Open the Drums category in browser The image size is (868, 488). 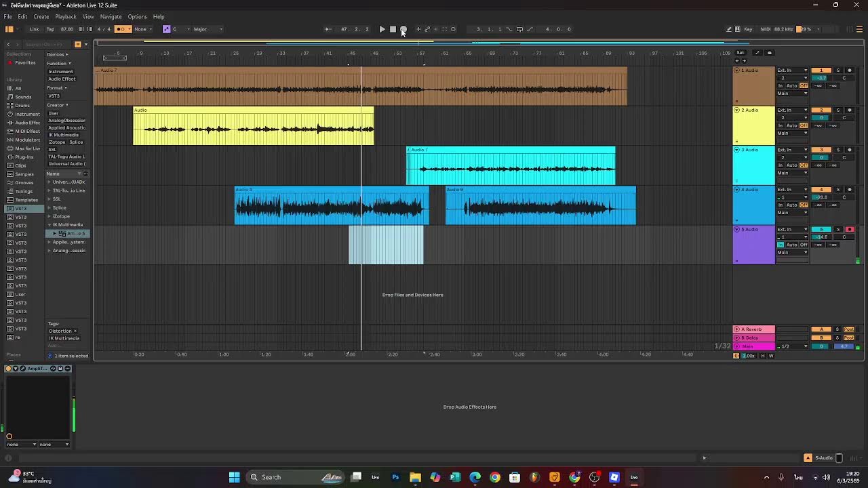pyautogui.click(x=22, y=106)
